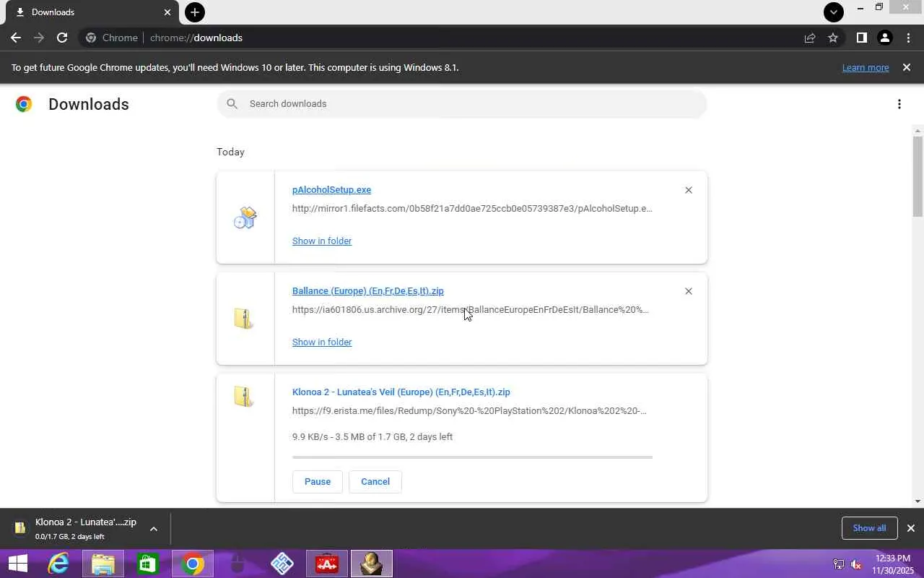Image resolution: width=924 pixels, height=578 pixels.
Task: Click the Chrome logo beside Downloads heading
Action: [x=24, y=104]
